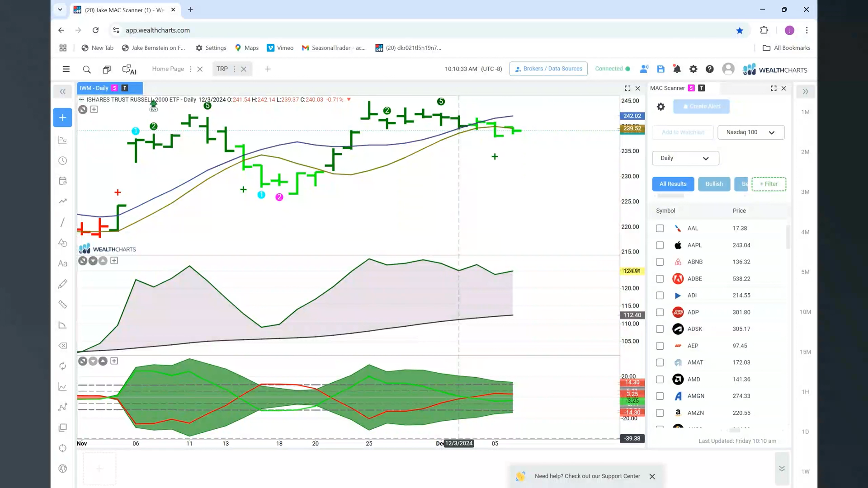Select the clock icon in left sidebar
The image size is (868, 488).
63,161
